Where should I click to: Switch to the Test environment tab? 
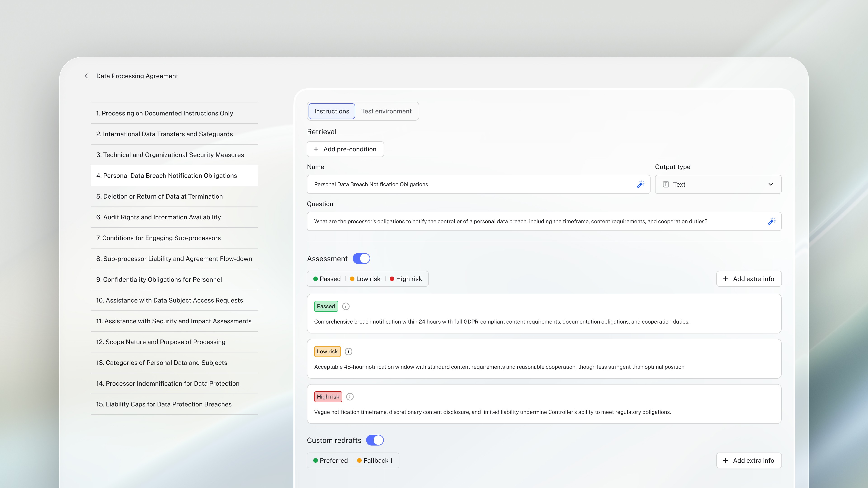click(x=386, y=111)
